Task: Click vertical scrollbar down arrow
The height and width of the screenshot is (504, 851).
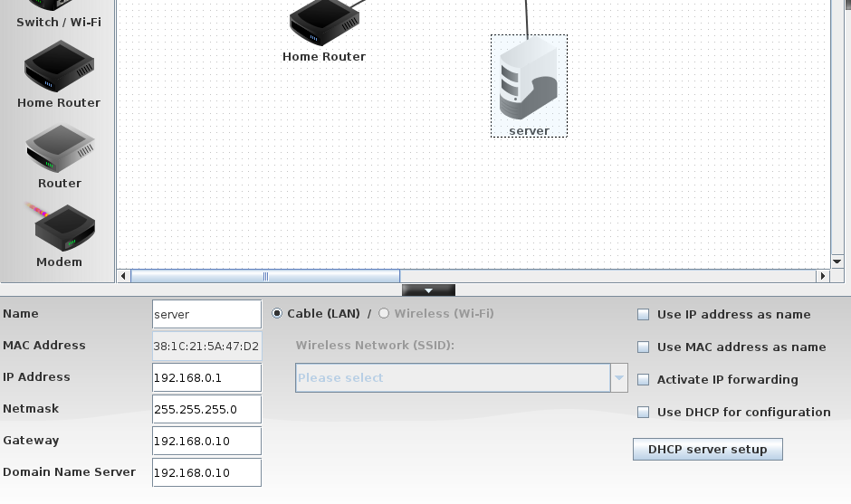Action: coord(837,262)
